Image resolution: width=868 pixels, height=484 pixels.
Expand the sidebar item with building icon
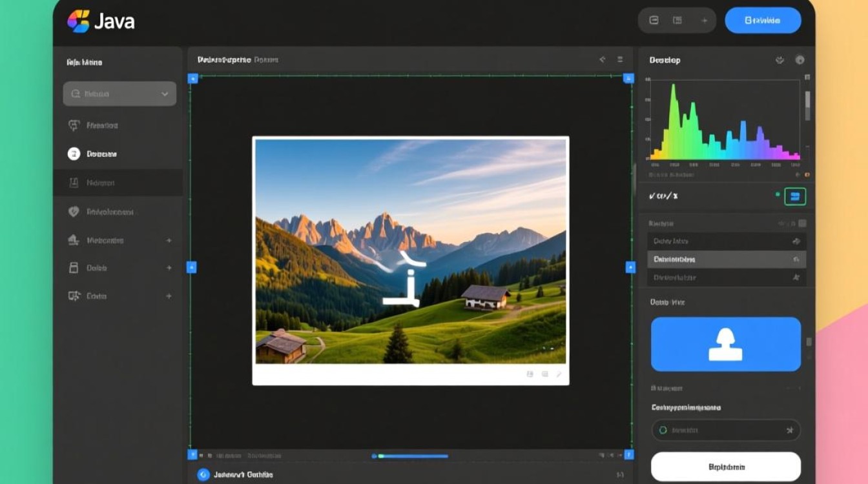coord(169,240)
